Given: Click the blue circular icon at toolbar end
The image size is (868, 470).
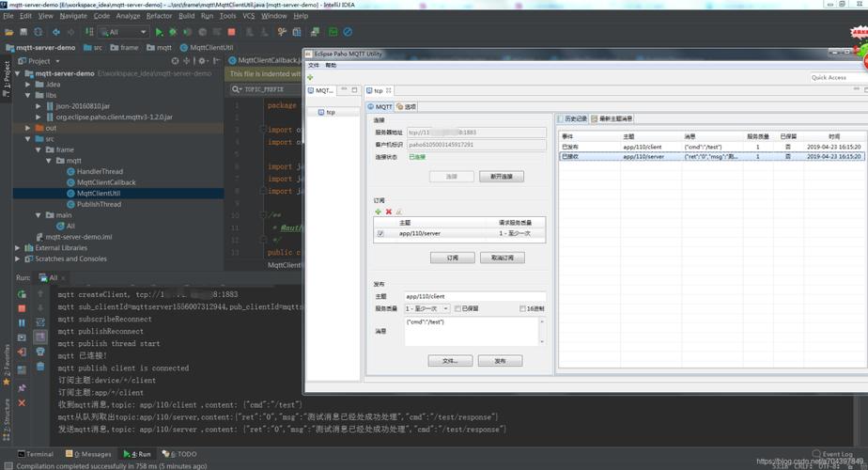Looking at the screenshot, I should click(348, 32).
